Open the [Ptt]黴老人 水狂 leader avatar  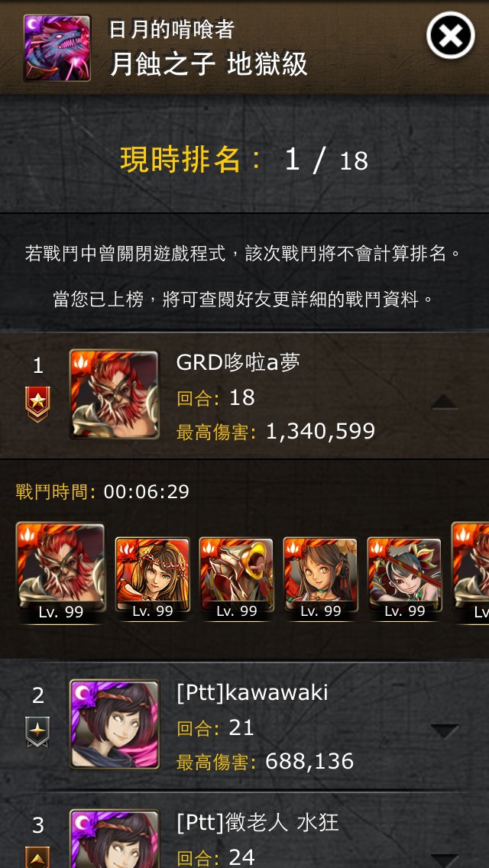click(114, 839)
